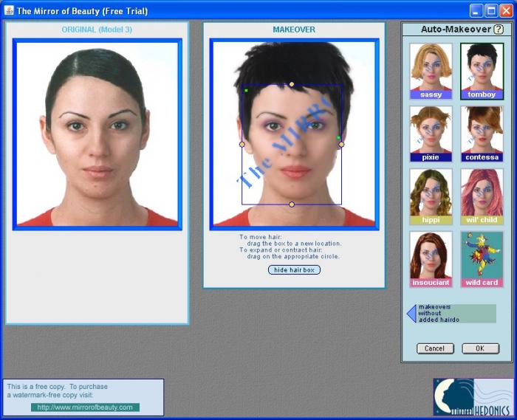Viewport: 517px width, 420px height.
Task: Click the 'MAKEOVER' heading text
Action: point(294,30)
